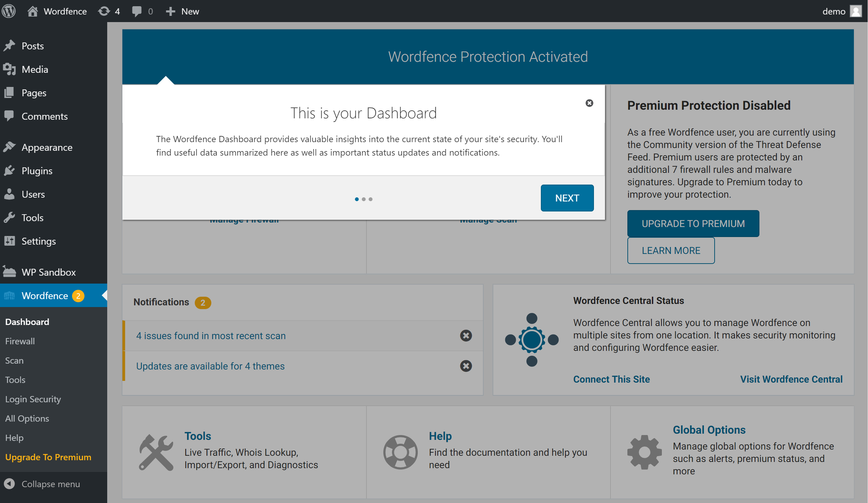
Task: Click the WordPress logo in admin bar
Action: (9, 11)
